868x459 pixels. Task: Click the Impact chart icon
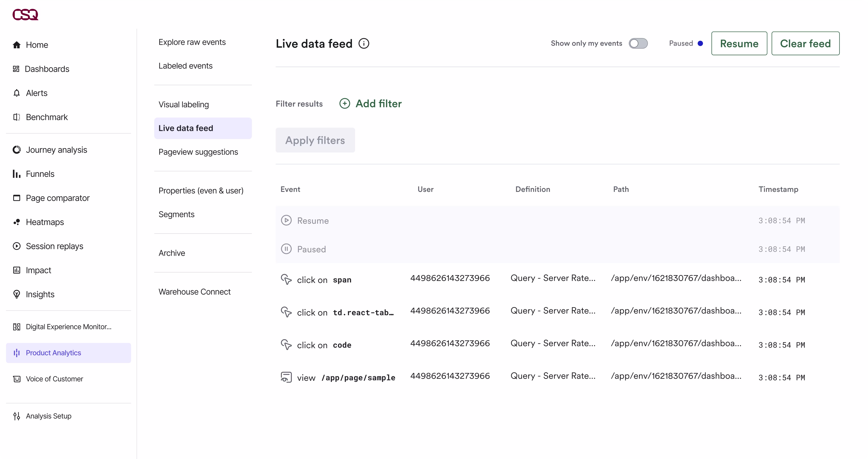pyautogui.click(x=17, y=270)
